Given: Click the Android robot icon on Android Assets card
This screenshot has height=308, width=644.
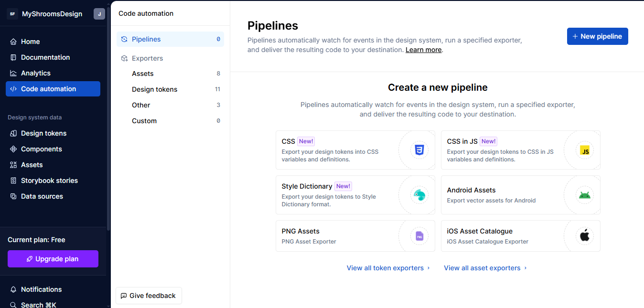Looking at the screenshot, I should tap(585, 195).
